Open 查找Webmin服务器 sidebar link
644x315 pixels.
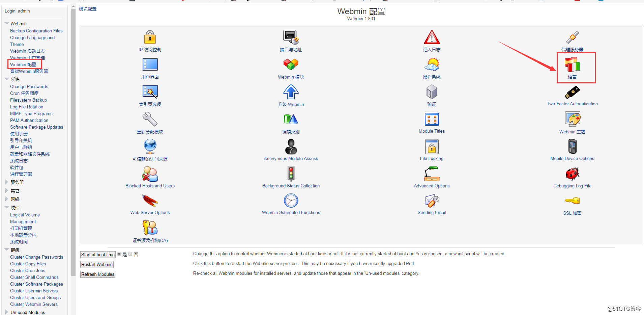coord(29,71)
